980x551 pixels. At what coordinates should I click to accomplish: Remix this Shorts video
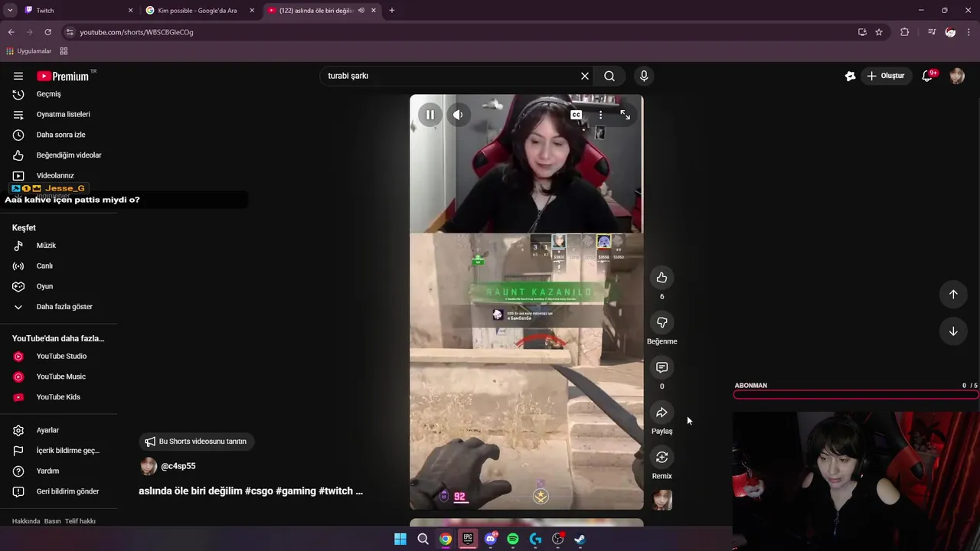(661, 457)
